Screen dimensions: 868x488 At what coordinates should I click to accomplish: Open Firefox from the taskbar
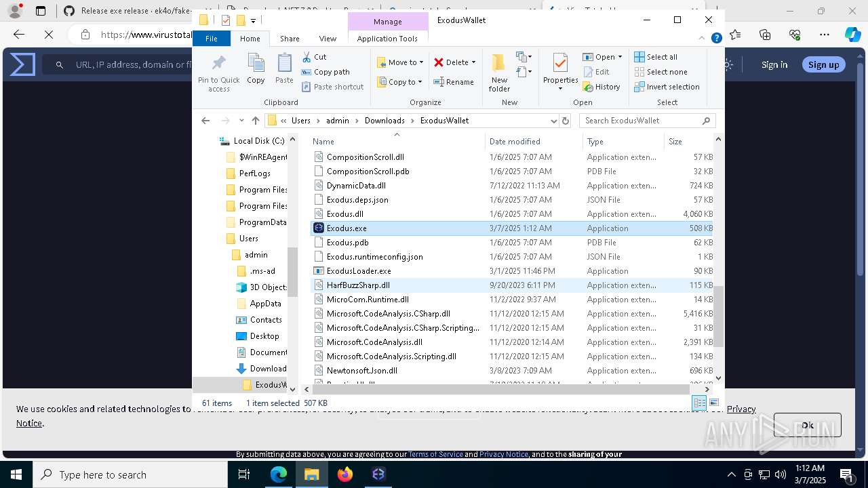345,474
